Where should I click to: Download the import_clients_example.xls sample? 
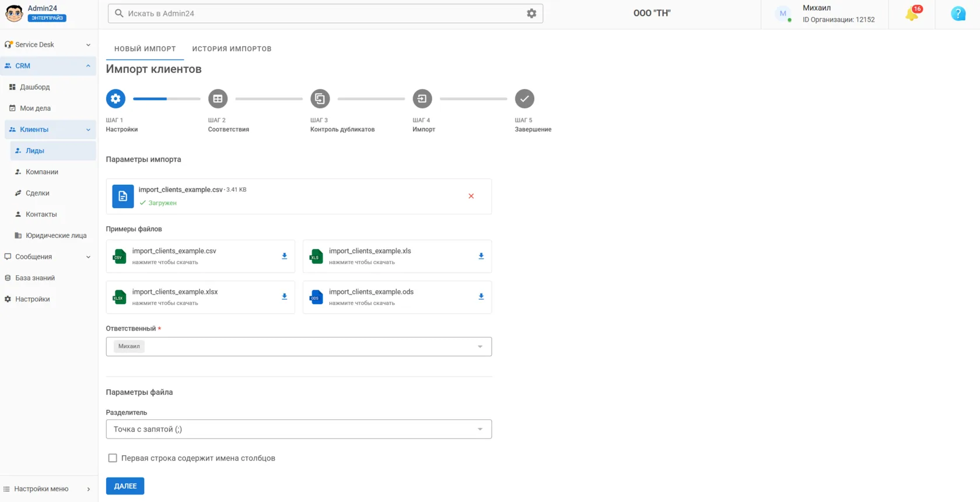point(481,256)
